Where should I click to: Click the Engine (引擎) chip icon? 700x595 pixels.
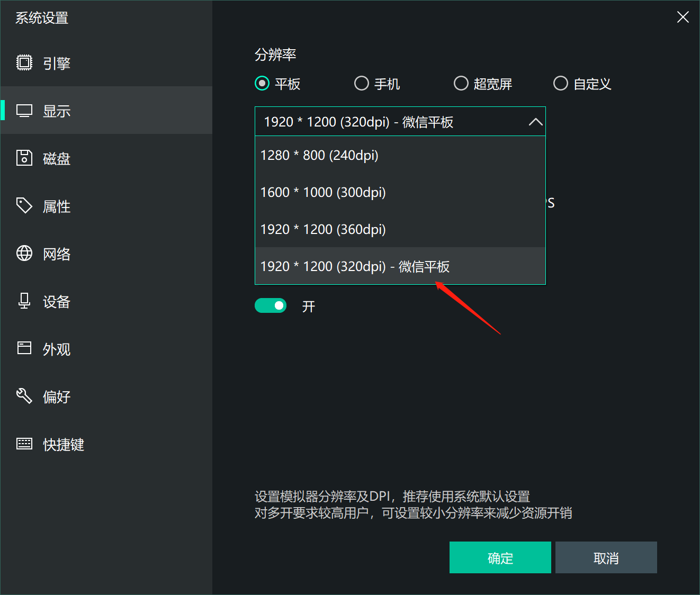[24, 63]
